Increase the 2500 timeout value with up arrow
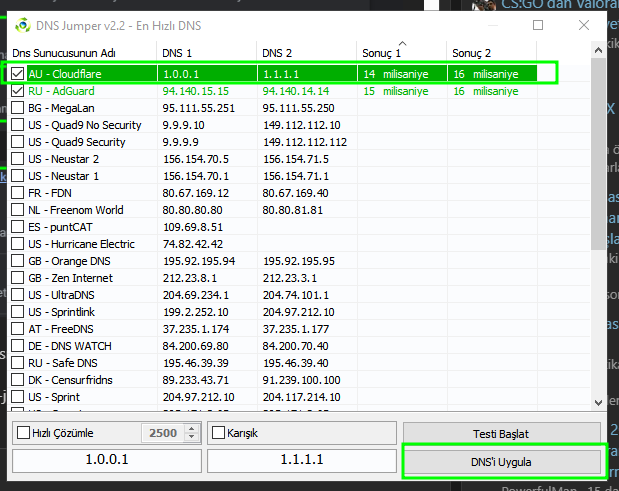Viewport: 619px width, 491px height. point(191,429)
